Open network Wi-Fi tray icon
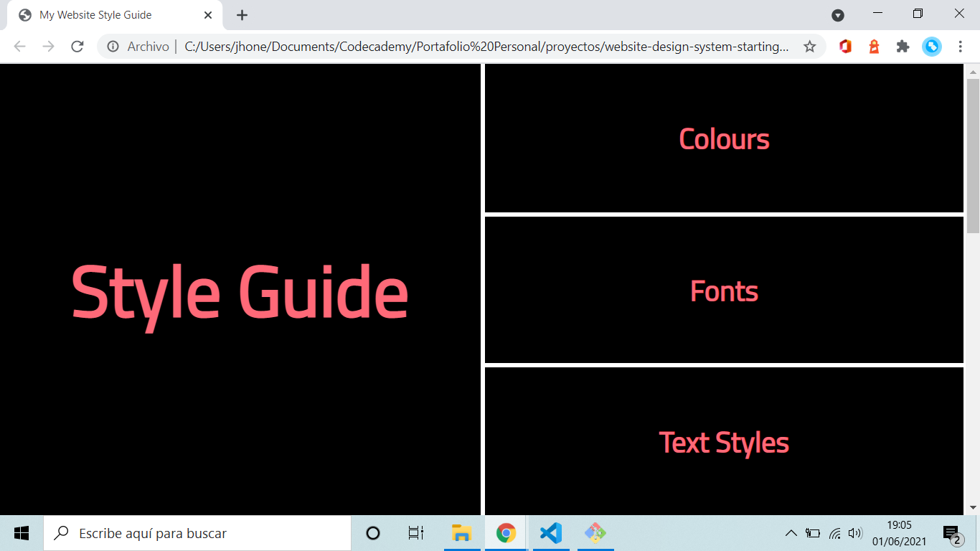 point(834,533)
